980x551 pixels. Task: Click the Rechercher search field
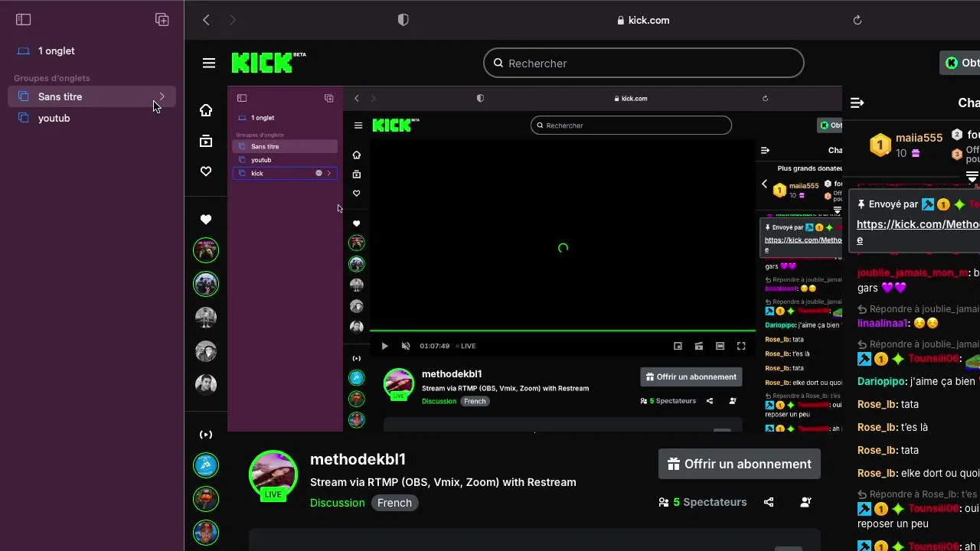[x=644, y=63]
